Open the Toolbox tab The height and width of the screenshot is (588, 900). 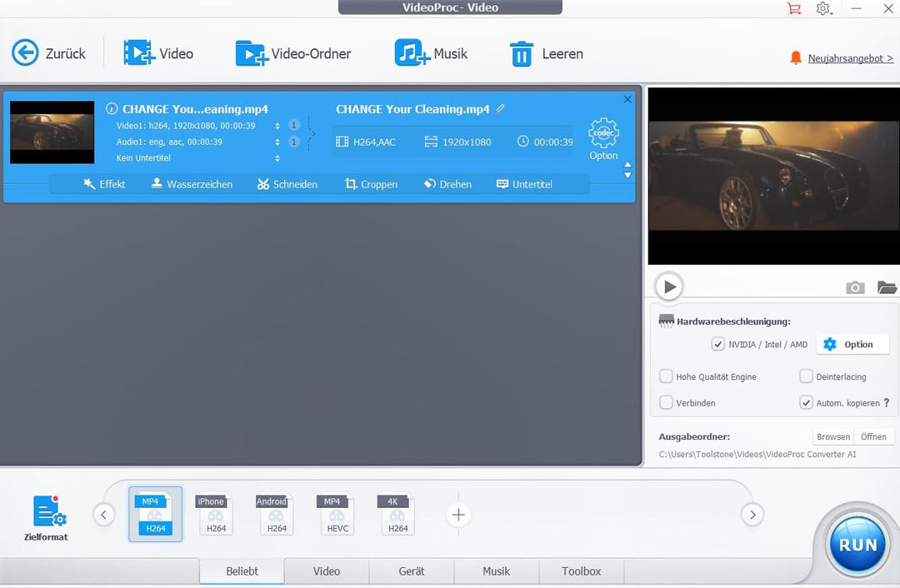point(581,571)
